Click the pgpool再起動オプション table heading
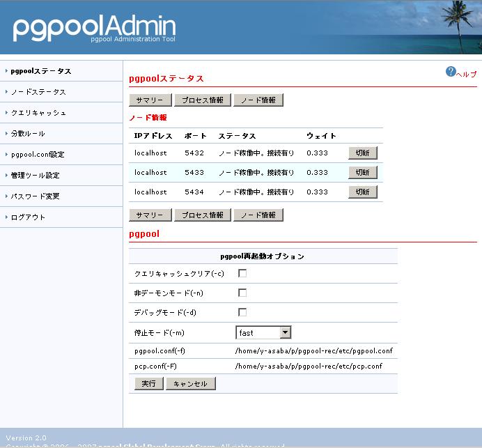 point(262,256)
